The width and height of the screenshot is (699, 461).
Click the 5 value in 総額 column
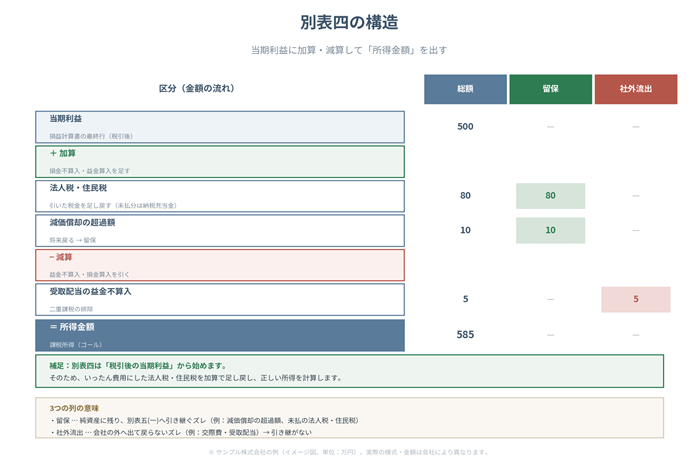pyautogui.click(x=465, y=299)
